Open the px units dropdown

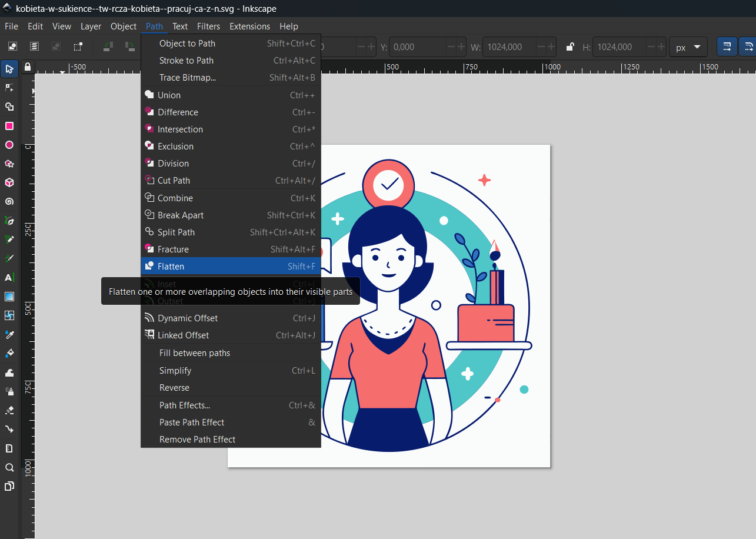[688, 47]
